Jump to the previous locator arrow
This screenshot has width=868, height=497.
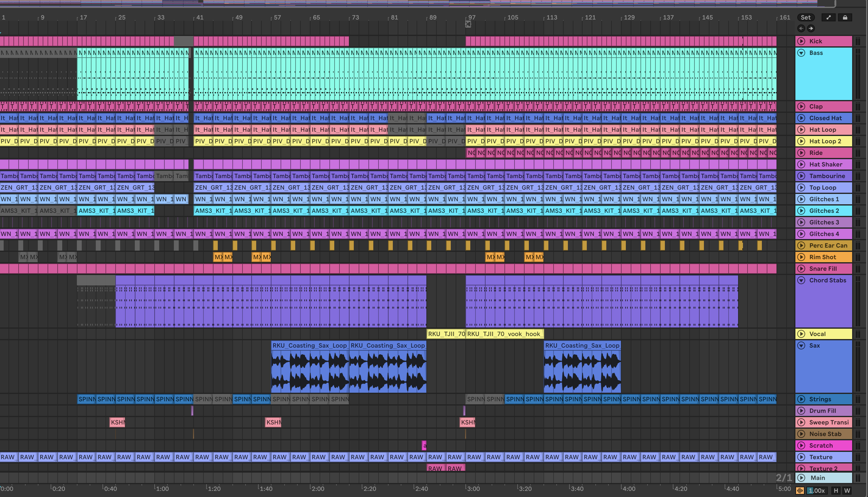(801, 28)
